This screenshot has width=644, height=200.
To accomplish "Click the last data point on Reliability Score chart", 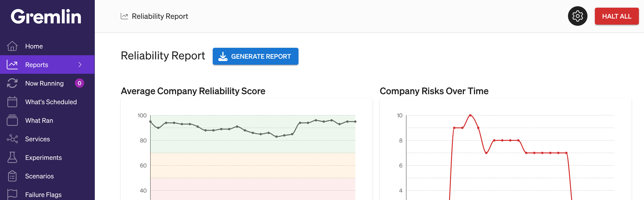I will 355,122.
